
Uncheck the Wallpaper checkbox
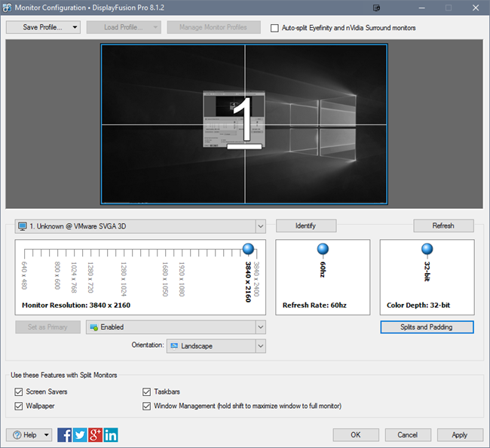(19, 406)
